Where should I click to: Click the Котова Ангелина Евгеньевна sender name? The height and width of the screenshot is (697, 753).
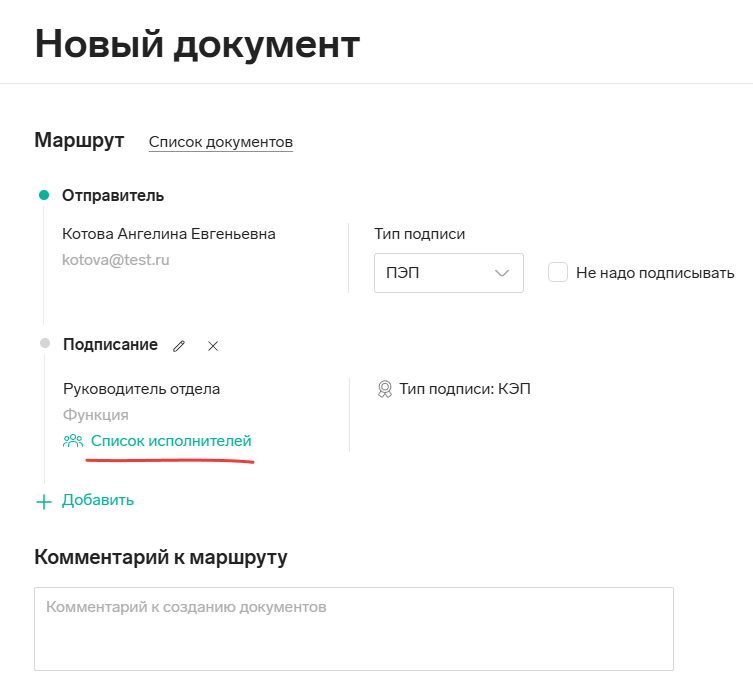coord(169,234)
